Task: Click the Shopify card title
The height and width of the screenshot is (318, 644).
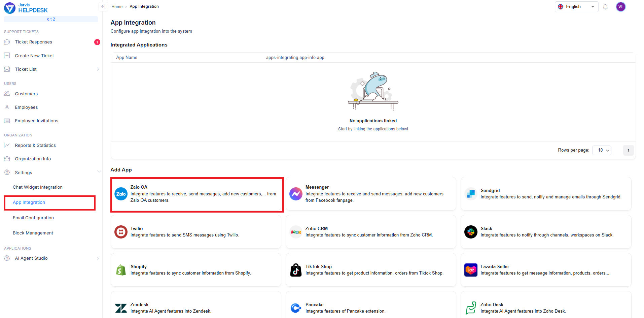Action: (139, 266)
